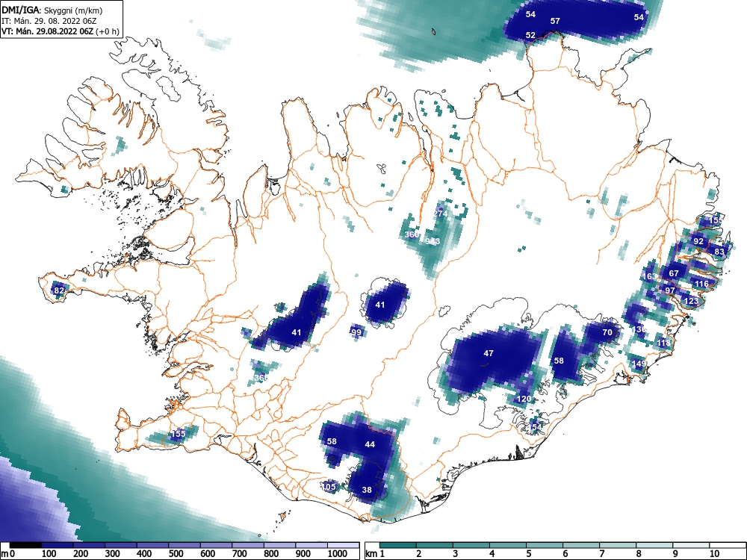This screenshot has height=560, width=747.
Task: Click the "3" tick on the kilometer legend
Action: [x=455, y=554]
